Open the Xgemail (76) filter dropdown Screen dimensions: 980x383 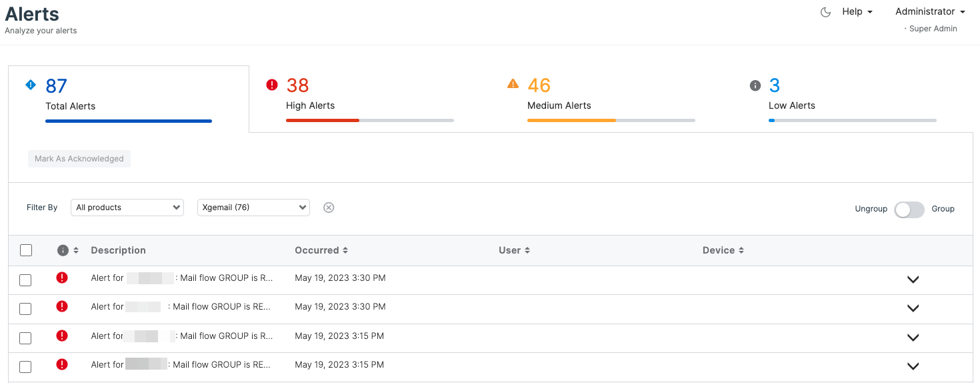tap(253, 208)
